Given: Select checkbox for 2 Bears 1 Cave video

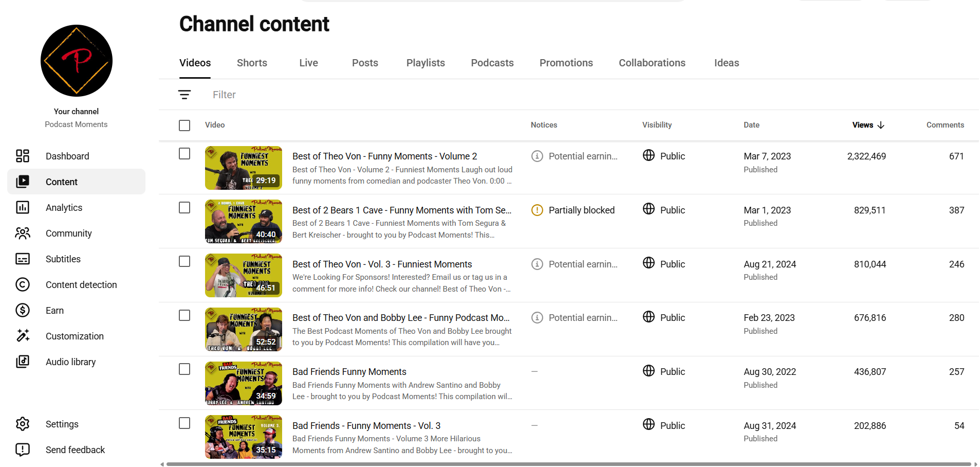Looking at the screenshot, I should (x=184, y=207).
